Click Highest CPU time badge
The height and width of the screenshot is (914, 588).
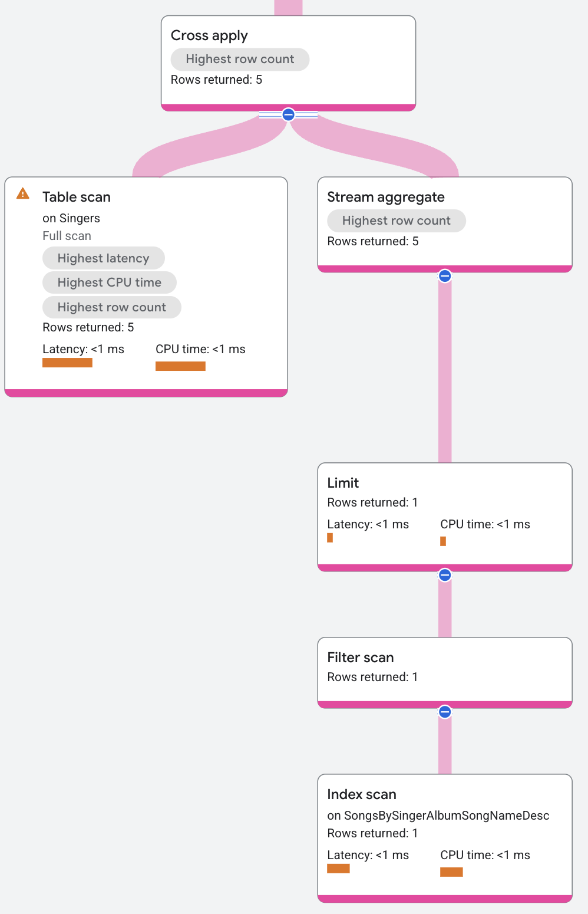point(109,282)
